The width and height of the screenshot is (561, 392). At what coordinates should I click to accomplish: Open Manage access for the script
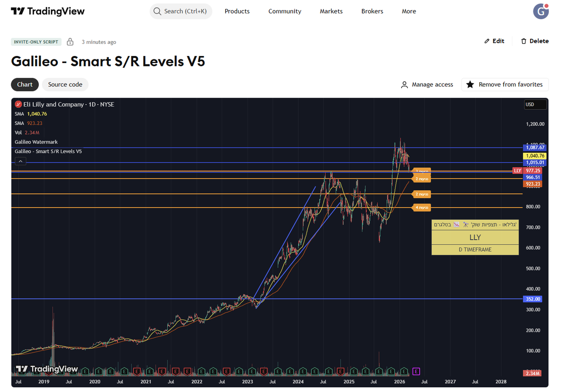[x=427, y=85]
